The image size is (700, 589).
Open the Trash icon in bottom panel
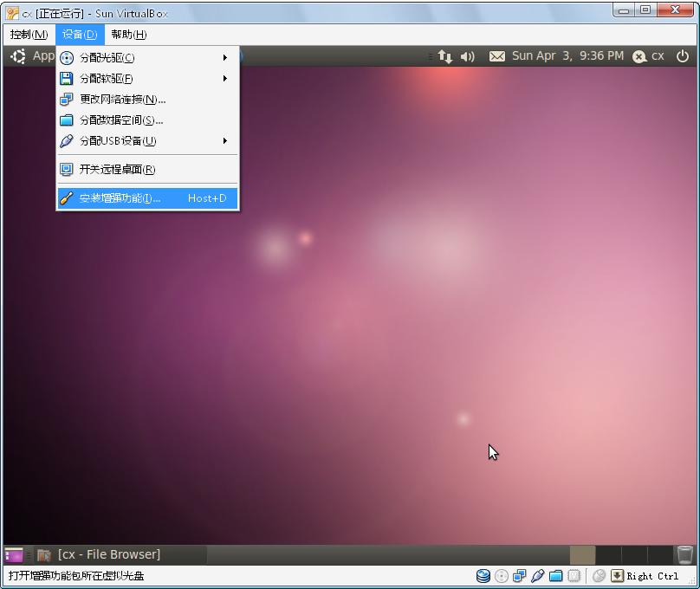[684, 554]
